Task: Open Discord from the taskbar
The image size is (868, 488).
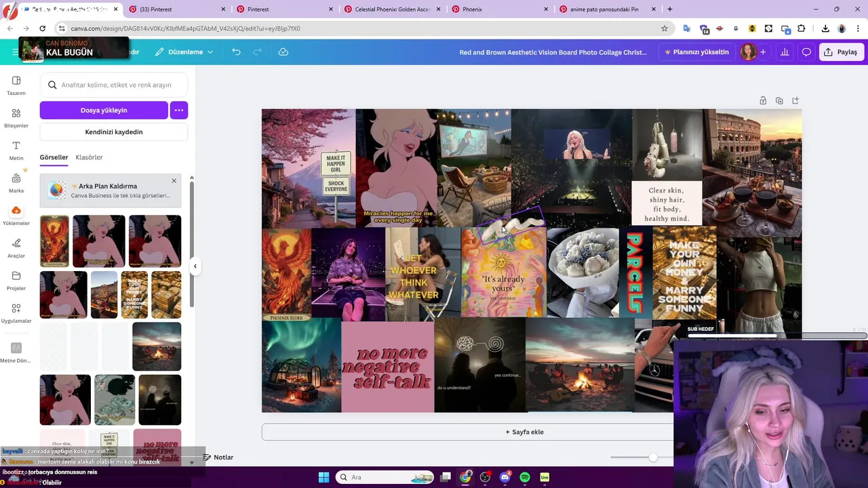Action: (505, 477)
